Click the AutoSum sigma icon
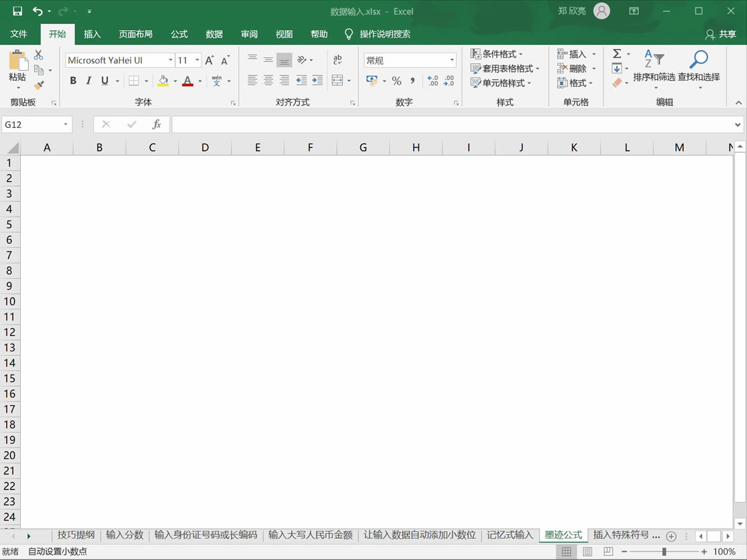 (617, 53)
